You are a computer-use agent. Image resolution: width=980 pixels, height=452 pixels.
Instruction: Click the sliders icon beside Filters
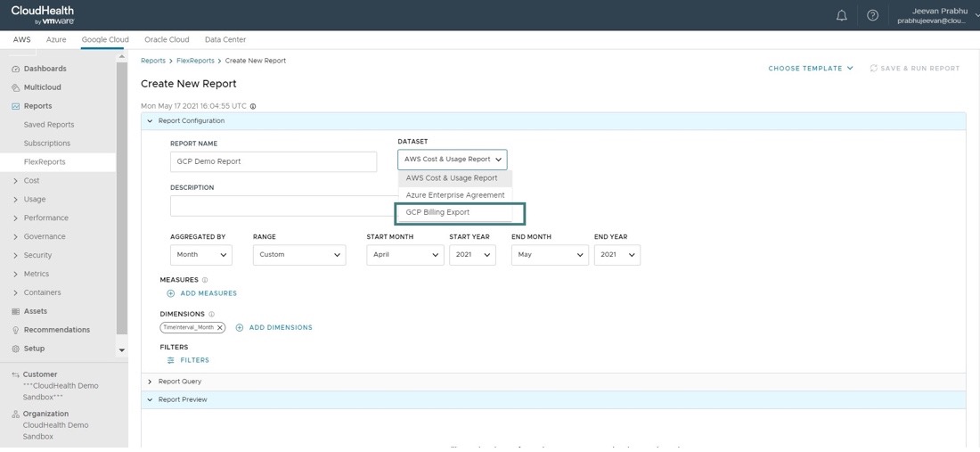tap(171, 360)
